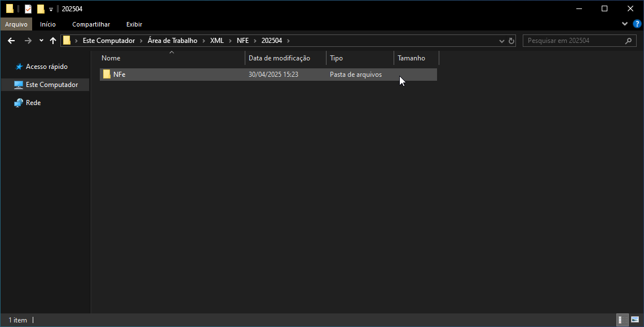Open address bar previous locations dropdown

tap(502, 41)
